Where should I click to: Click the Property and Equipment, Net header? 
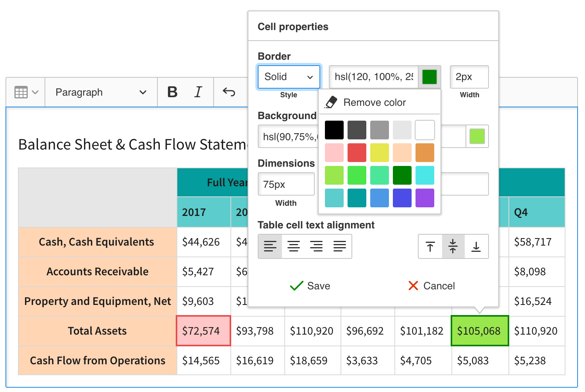(98, 301)
